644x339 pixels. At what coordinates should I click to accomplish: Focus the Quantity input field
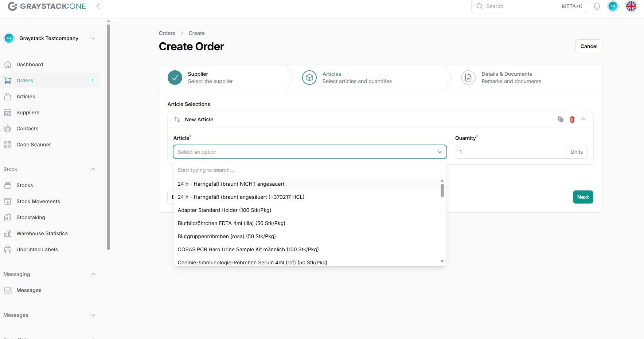pyautogui.click(x=510, y=152)
